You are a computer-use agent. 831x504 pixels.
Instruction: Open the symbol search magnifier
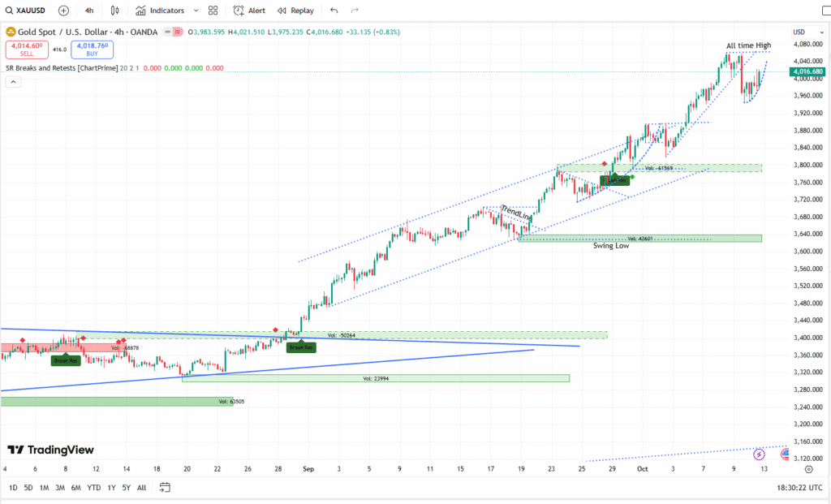coord(8,10)
